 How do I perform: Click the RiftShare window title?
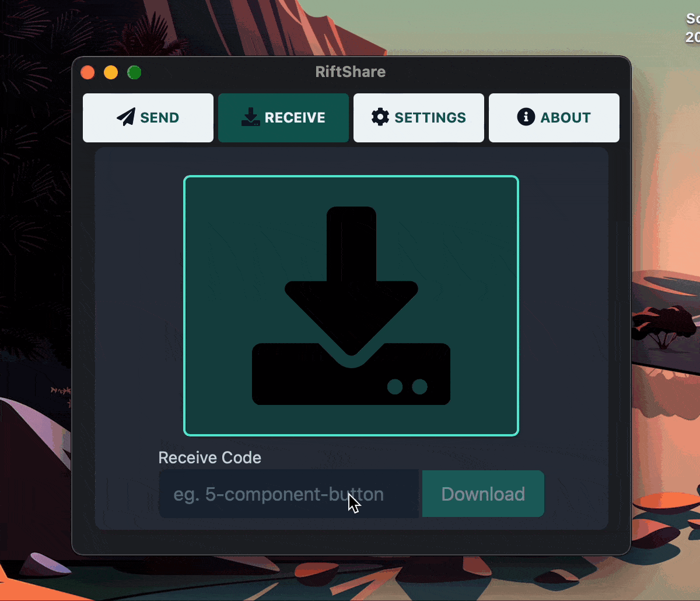tap(351, 72)
